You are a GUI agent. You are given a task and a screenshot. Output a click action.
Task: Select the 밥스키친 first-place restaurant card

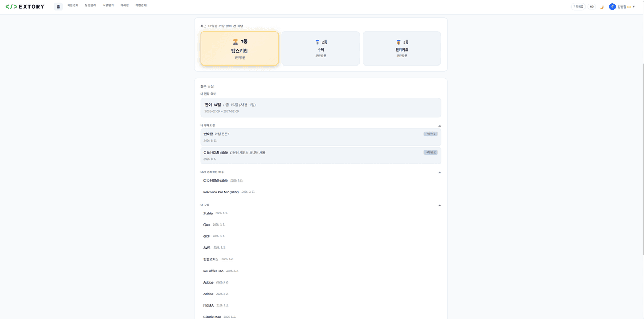[239, 49]
